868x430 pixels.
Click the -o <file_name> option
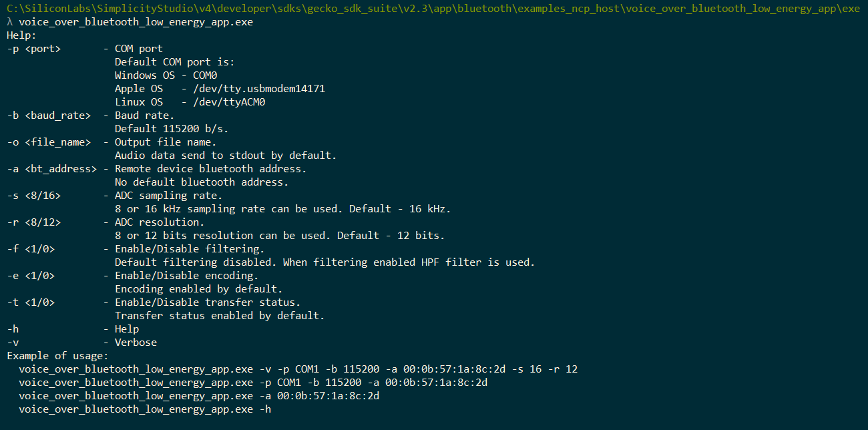49,142
